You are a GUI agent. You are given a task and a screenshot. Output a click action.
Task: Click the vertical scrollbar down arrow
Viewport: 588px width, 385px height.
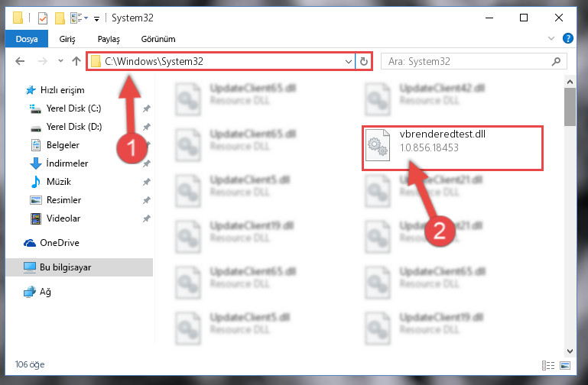coord(570,351)
